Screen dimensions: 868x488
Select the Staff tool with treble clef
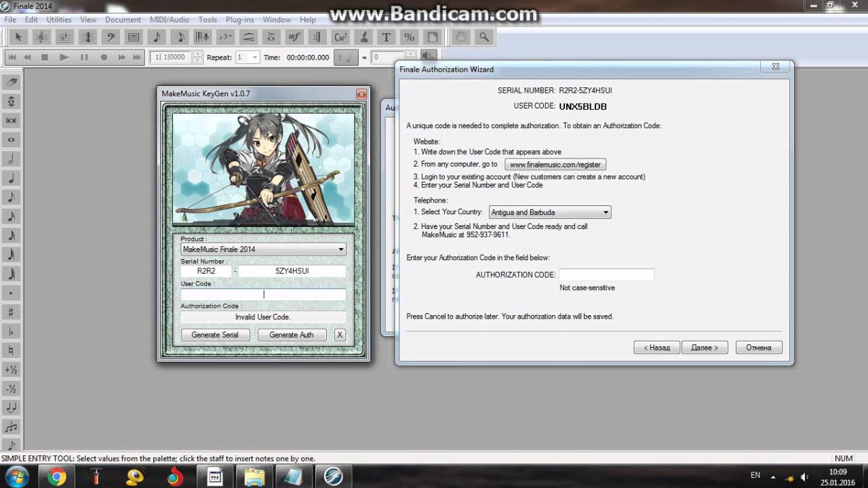tap(41, 37)
